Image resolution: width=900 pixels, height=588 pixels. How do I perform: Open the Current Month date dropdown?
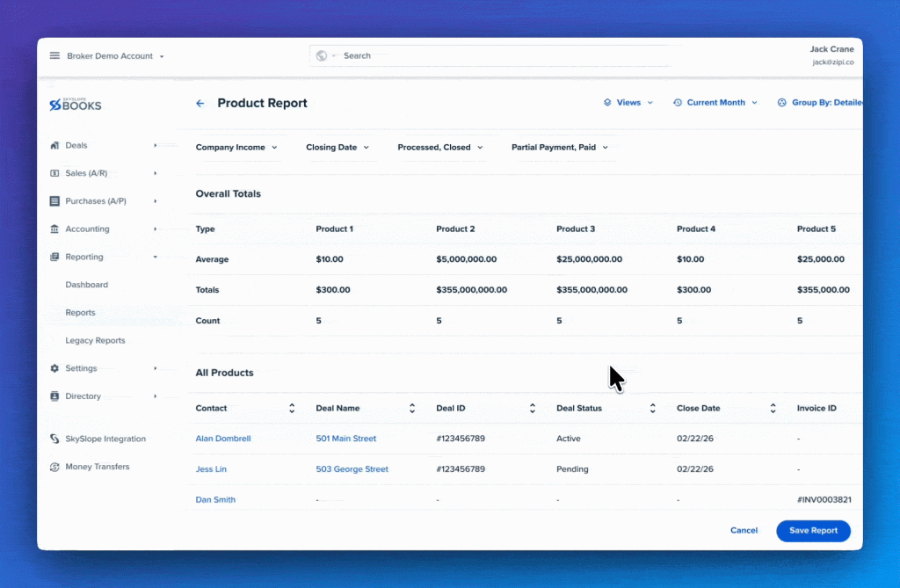point(715,103)
